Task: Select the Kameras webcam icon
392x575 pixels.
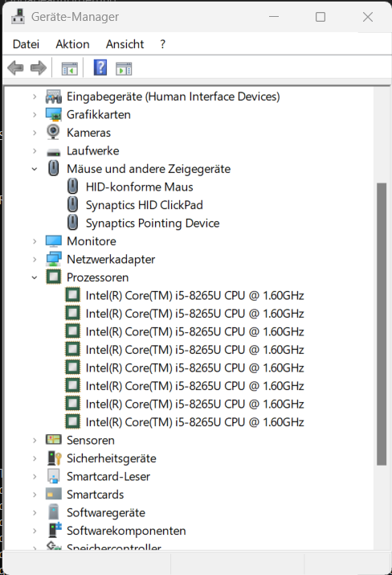Action: pyautogui.click(x=54, y=133)
